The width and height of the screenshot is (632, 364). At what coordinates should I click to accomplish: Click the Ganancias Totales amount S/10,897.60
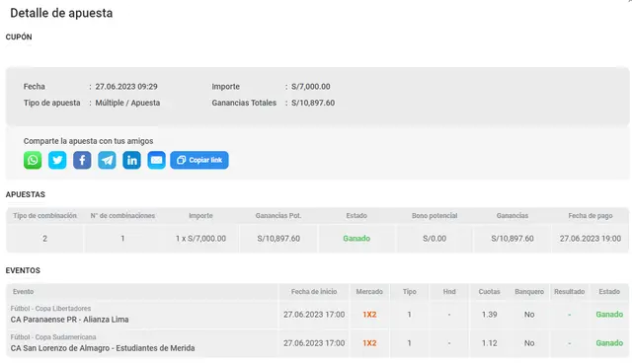tap(313, 103)
